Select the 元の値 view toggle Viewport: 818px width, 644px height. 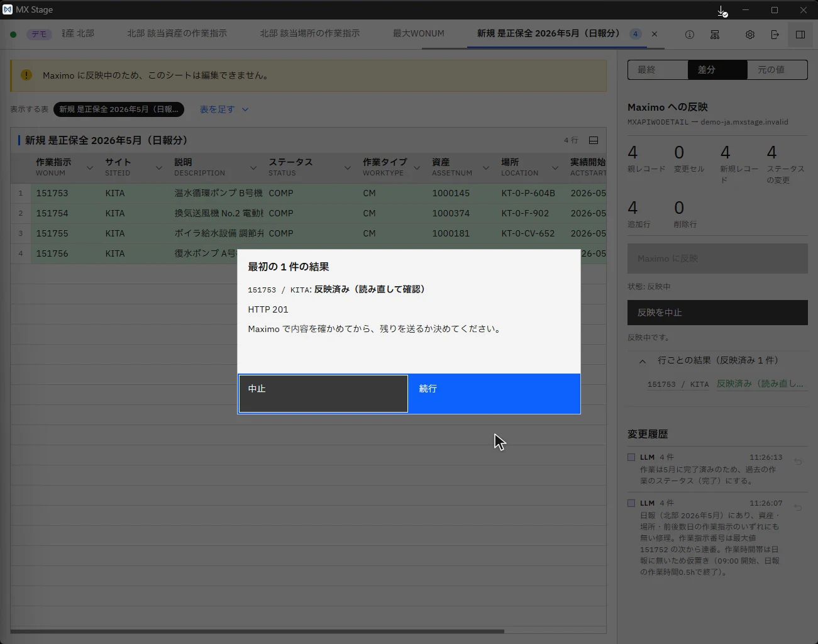[x=777, y=70]
